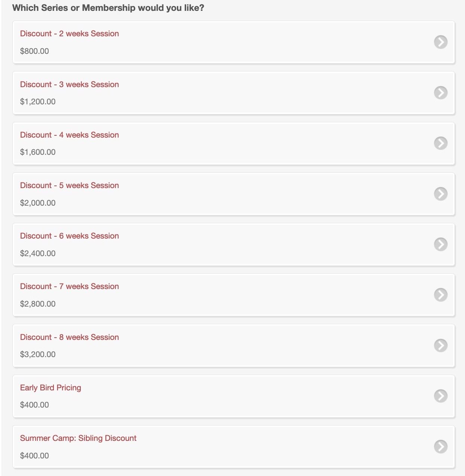Select Discount - 7 weeks Session link
Viewport: 465px width, 476px height.
(x=70, y=286)
